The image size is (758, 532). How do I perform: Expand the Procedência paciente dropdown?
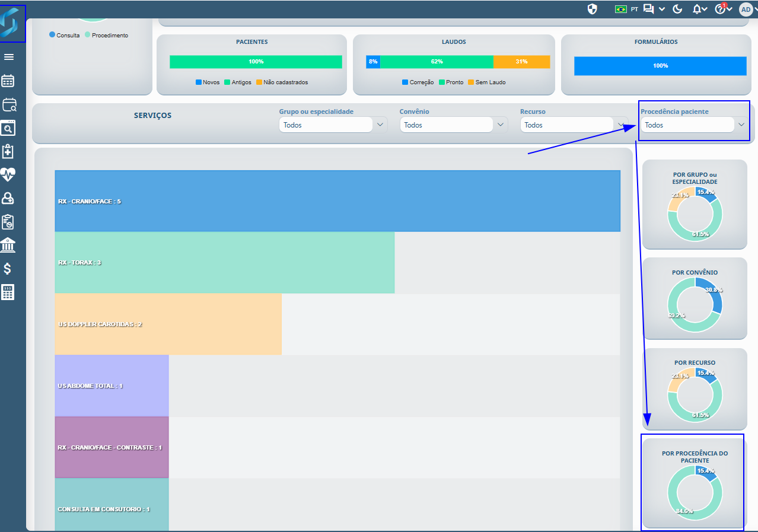(695, 125)
